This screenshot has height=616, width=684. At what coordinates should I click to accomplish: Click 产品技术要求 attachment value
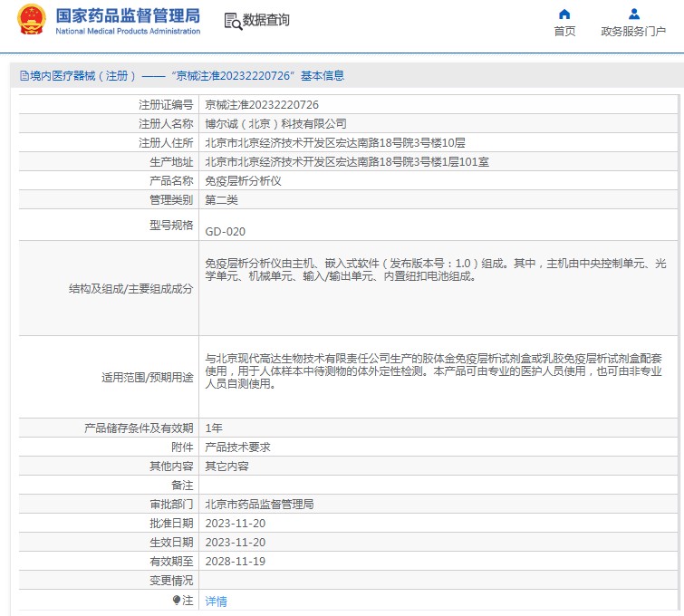[x=237, y=448]
